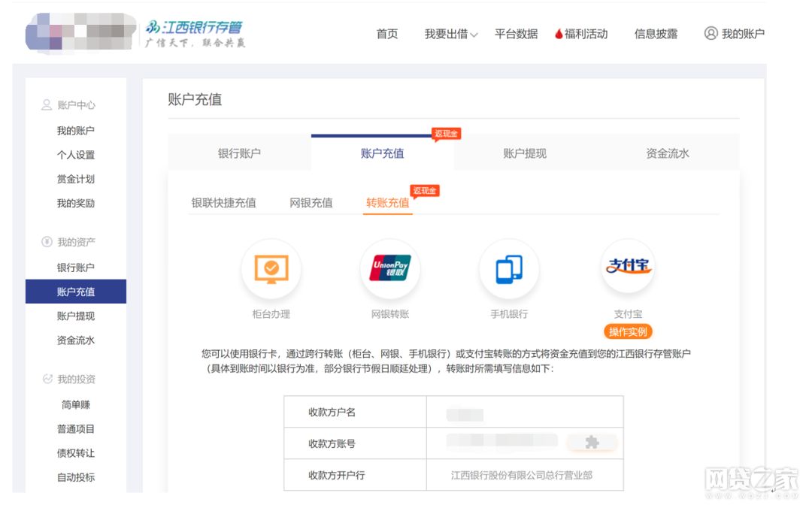Click the 收款方开户行 table label

click(337, 476)
